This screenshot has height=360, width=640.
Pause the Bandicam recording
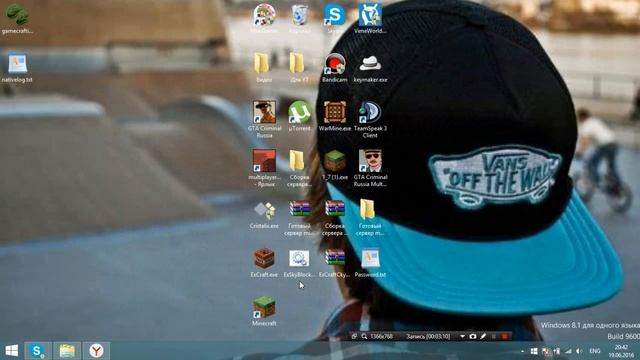(494, 336)
